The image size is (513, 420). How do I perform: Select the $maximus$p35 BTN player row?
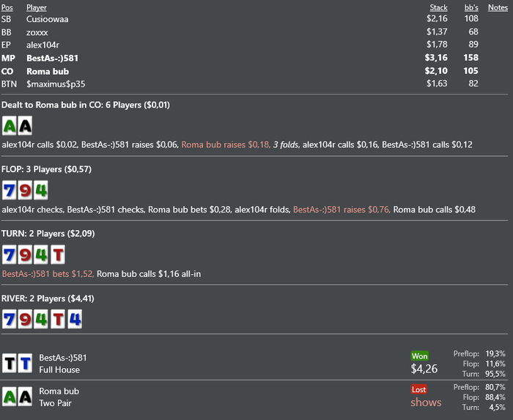(56, 84)
